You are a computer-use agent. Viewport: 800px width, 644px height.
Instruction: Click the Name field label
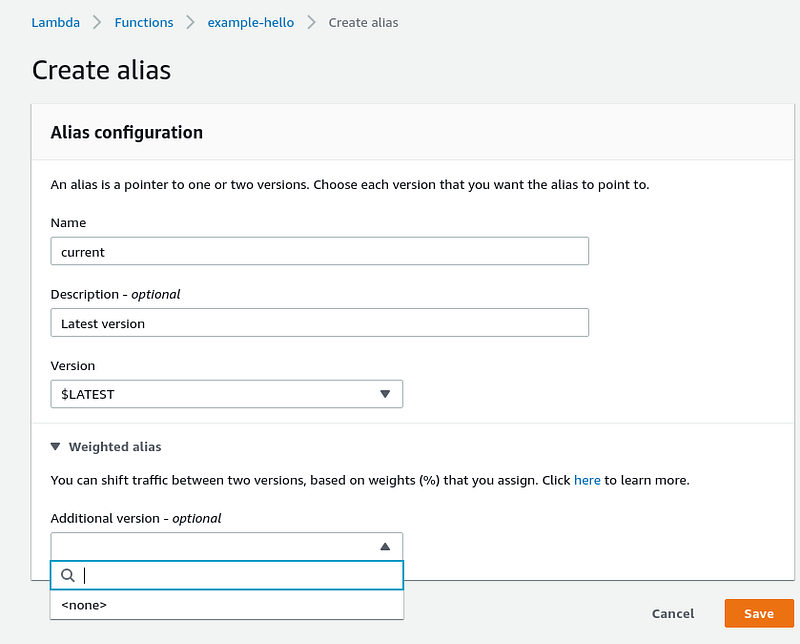(x=68, y=223)
